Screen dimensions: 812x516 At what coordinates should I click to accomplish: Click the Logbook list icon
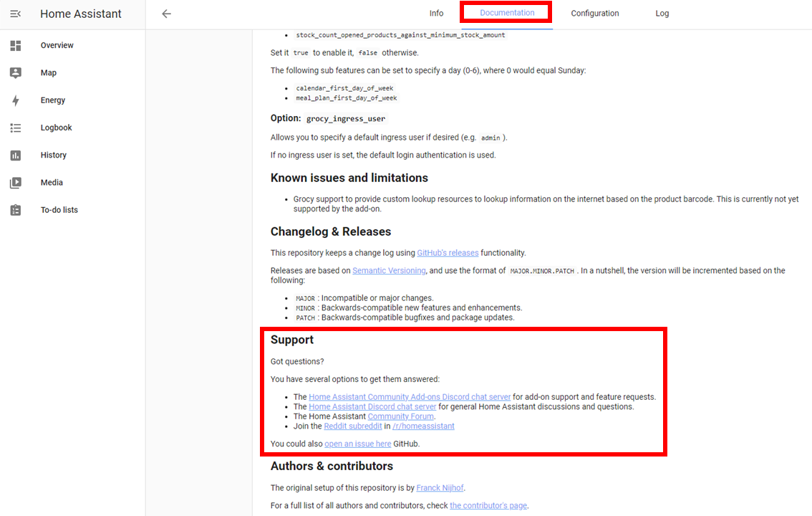[x=16, y=128]
